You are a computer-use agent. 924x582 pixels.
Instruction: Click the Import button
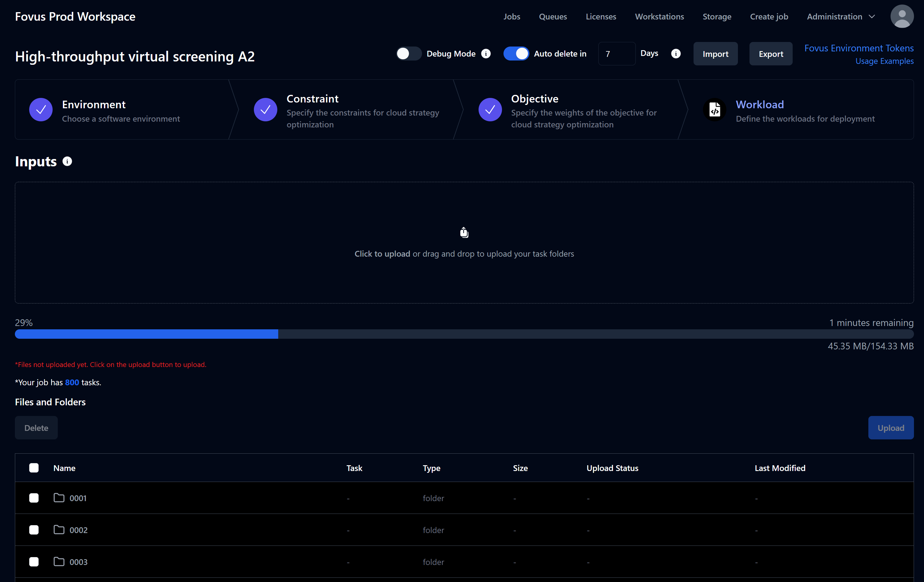[x=715, y=54]
